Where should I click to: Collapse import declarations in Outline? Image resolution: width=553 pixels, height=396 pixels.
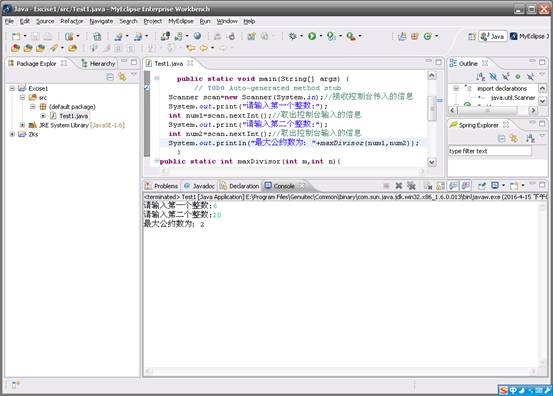pos(456,88)
